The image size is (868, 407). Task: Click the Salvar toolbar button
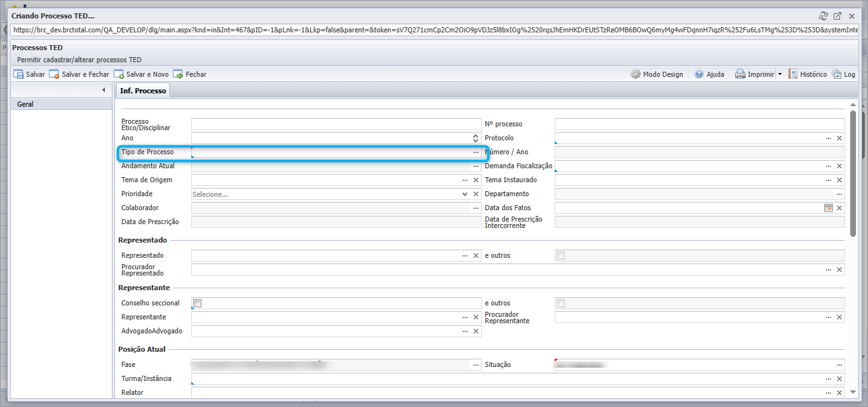pos(29,74)
